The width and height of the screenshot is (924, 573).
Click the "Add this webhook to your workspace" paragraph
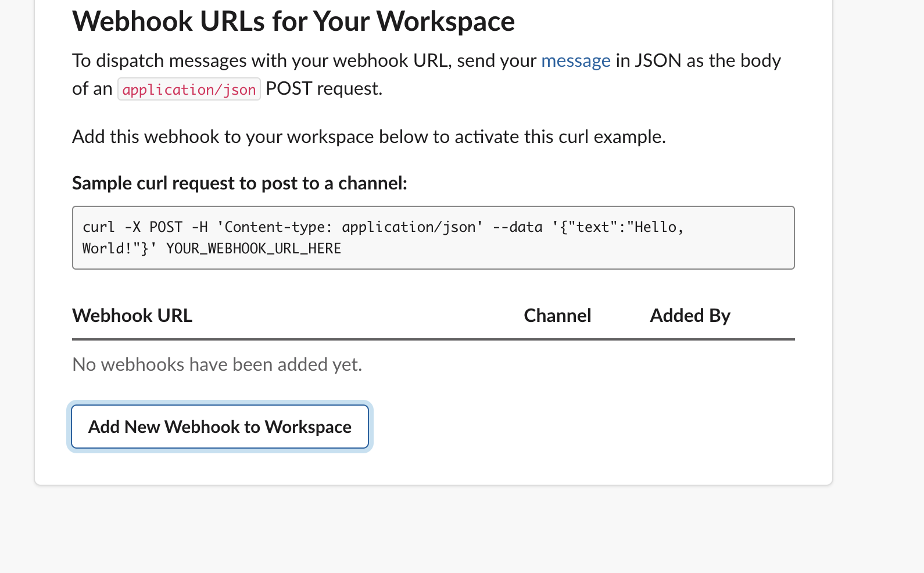pos(368,137)
